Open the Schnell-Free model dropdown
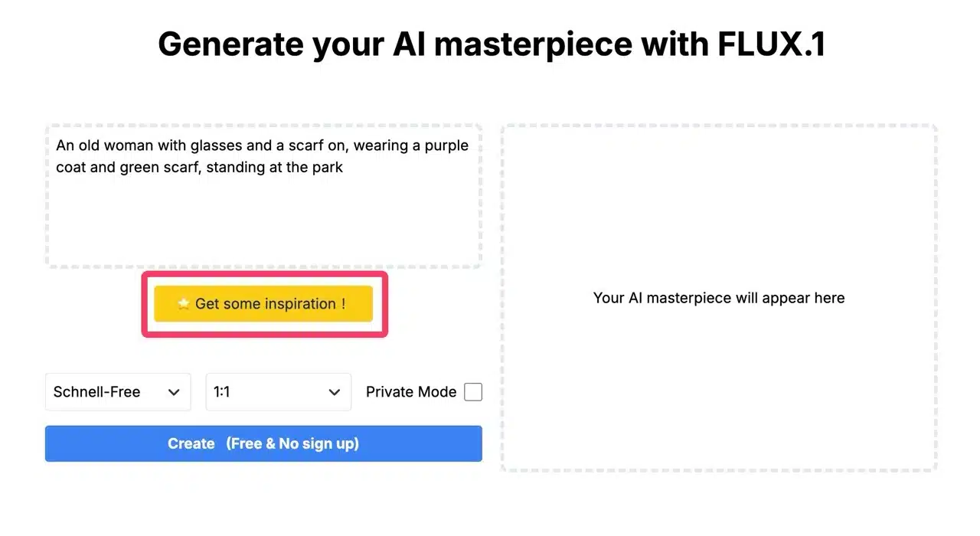 117,392
